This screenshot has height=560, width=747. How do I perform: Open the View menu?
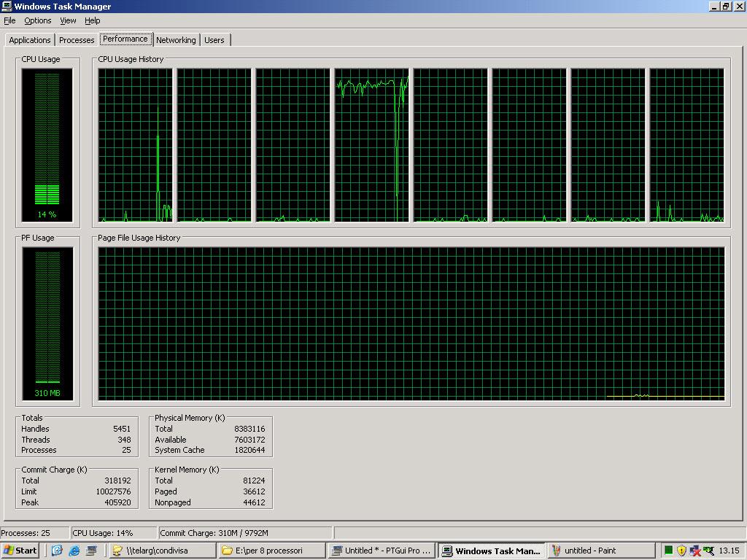point(68,20)
